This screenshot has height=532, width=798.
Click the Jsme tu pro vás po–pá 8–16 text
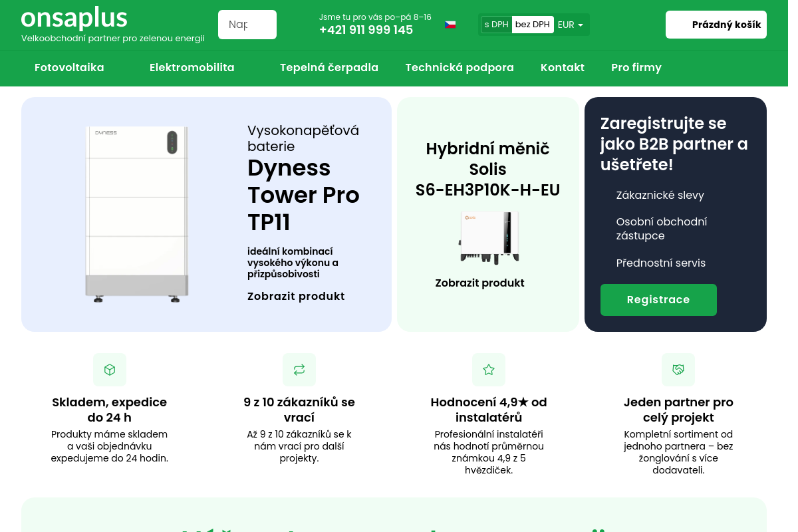coord(375,17)
